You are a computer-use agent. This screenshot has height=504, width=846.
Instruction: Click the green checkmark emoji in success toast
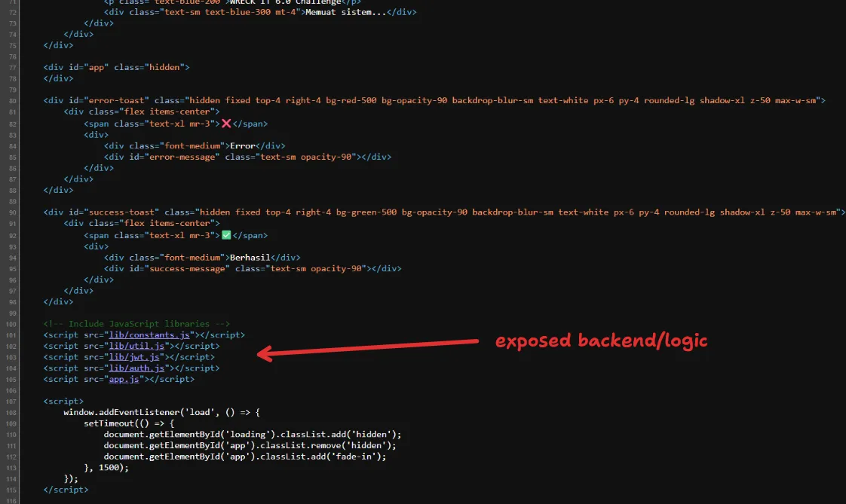click(225, 235)
